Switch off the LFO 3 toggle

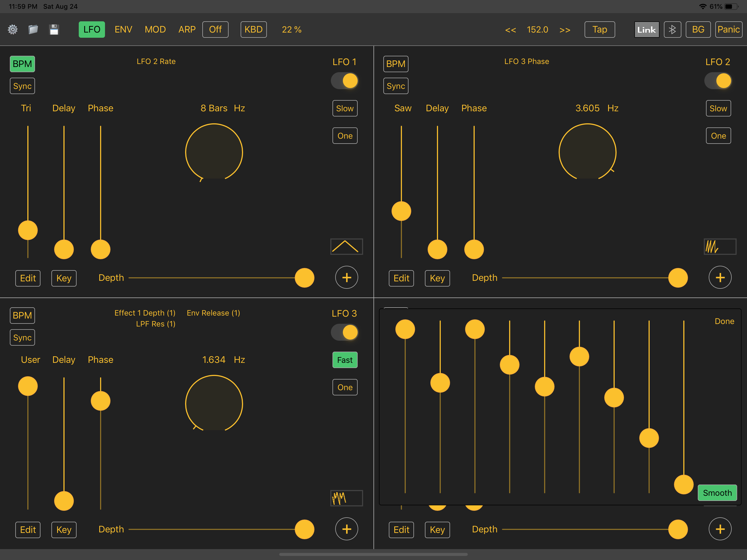click(x=345, y=332)
